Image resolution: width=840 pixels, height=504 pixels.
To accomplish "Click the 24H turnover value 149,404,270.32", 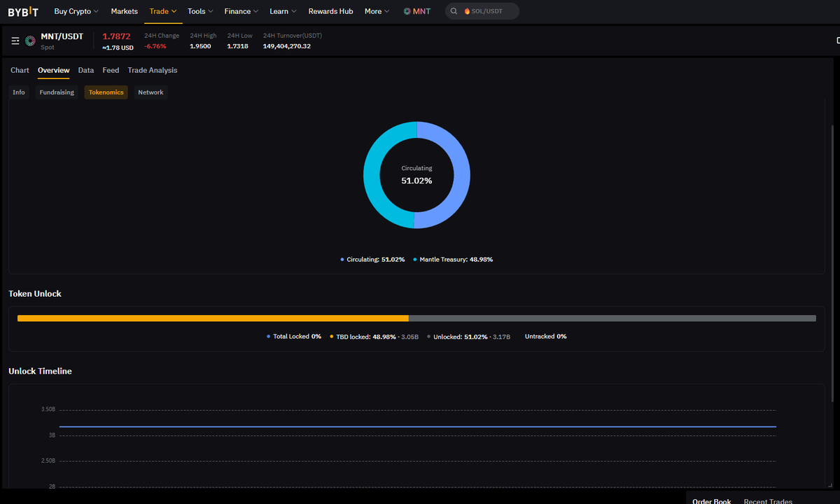I will click(287, 46).
